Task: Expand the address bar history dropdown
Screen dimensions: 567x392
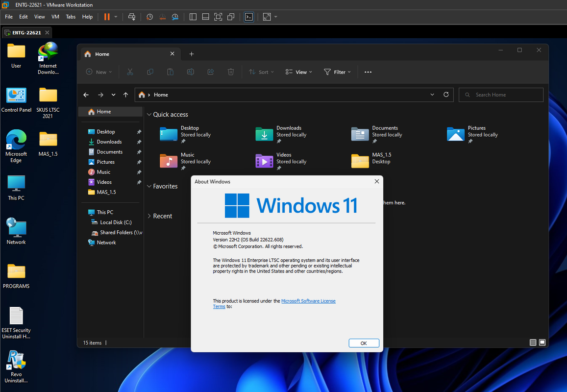Action: (x=432, y=95)
